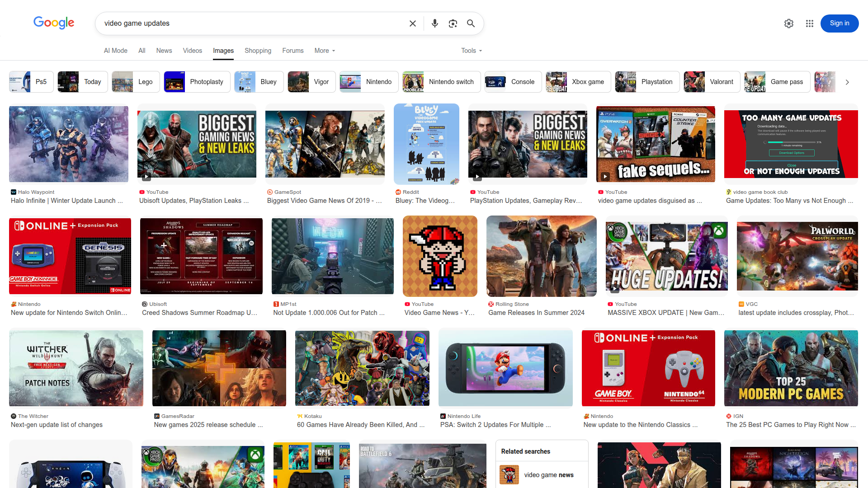The width and height of the screenshot is (868, 488).
Task: Filter images by the Vigor chip
Action: (x=312, y=82)
